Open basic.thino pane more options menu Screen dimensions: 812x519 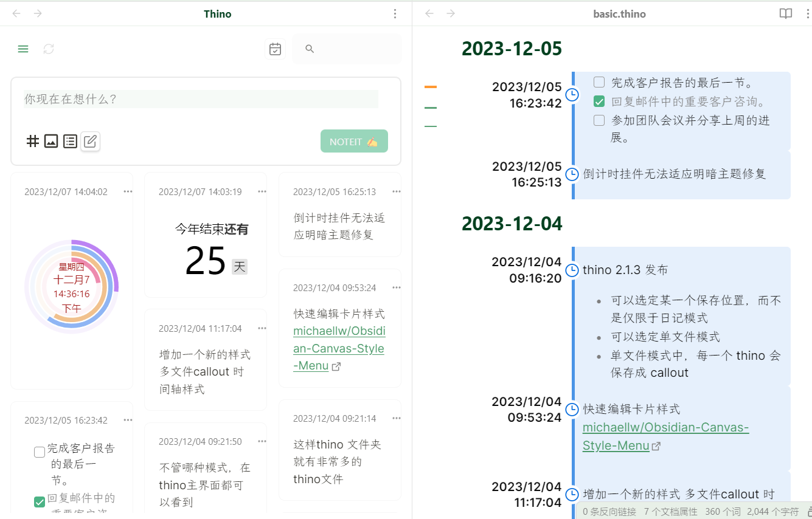808,13
